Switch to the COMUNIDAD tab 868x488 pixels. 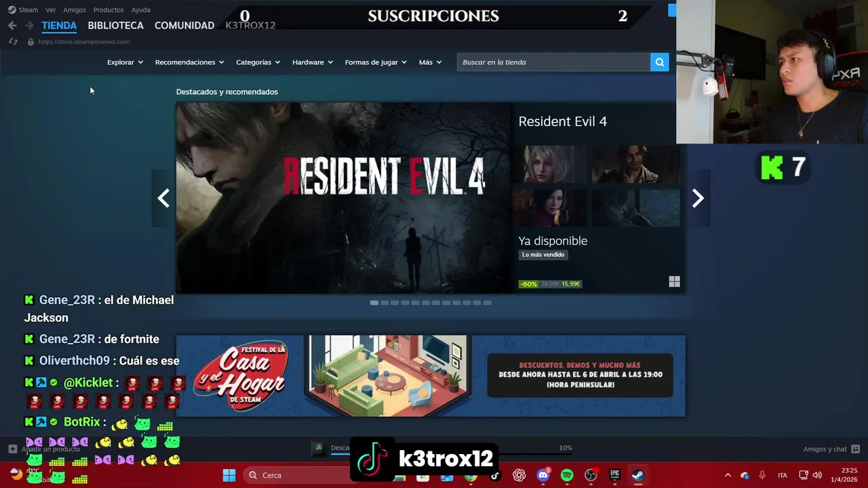pos(184,26)
